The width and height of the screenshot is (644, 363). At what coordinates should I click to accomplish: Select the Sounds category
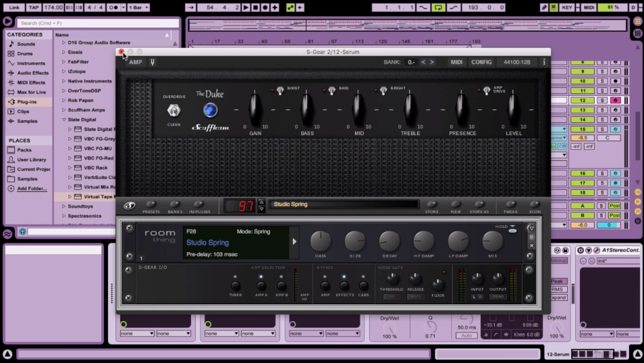tap(26, 44)
